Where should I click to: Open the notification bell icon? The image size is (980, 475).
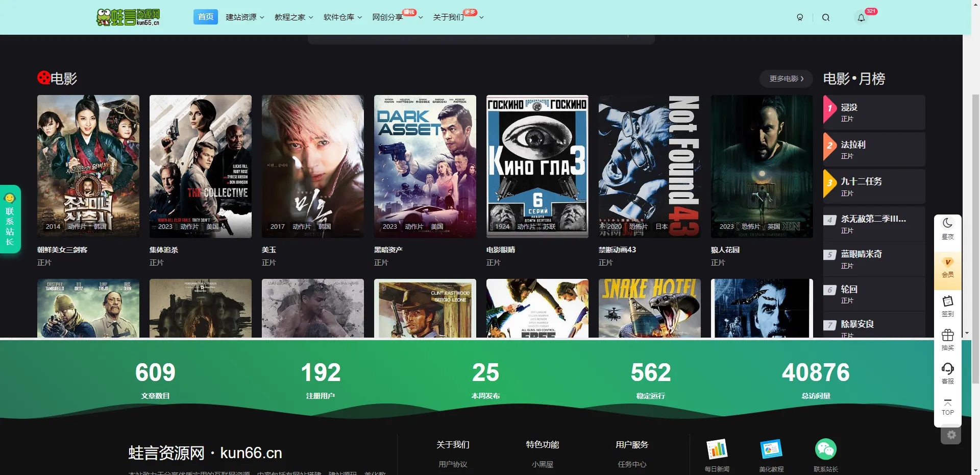pos(861,17)
